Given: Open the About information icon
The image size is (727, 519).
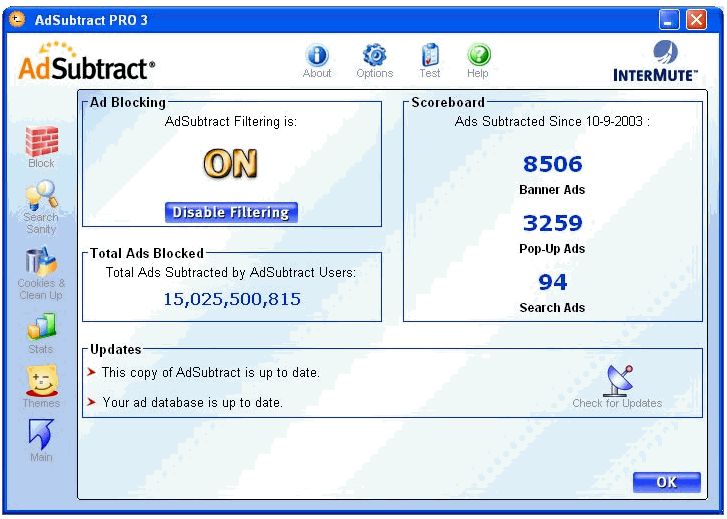Looking at the screenshot, I should (317, 56).
